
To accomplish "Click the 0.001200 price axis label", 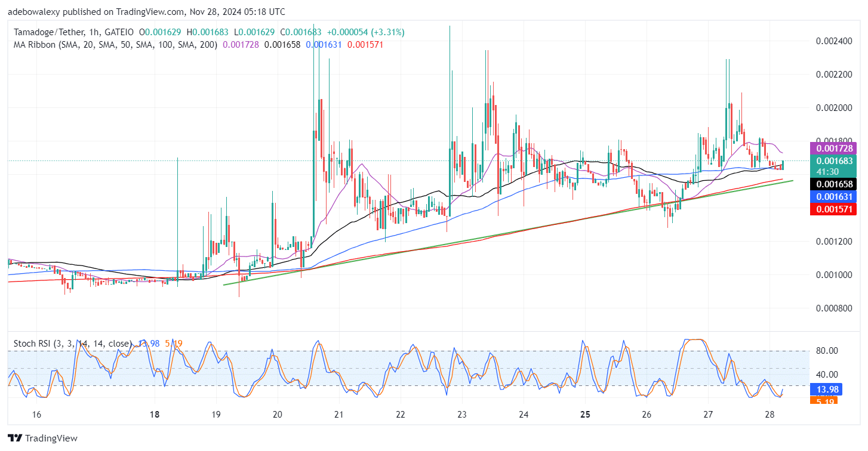I will 833,242.
